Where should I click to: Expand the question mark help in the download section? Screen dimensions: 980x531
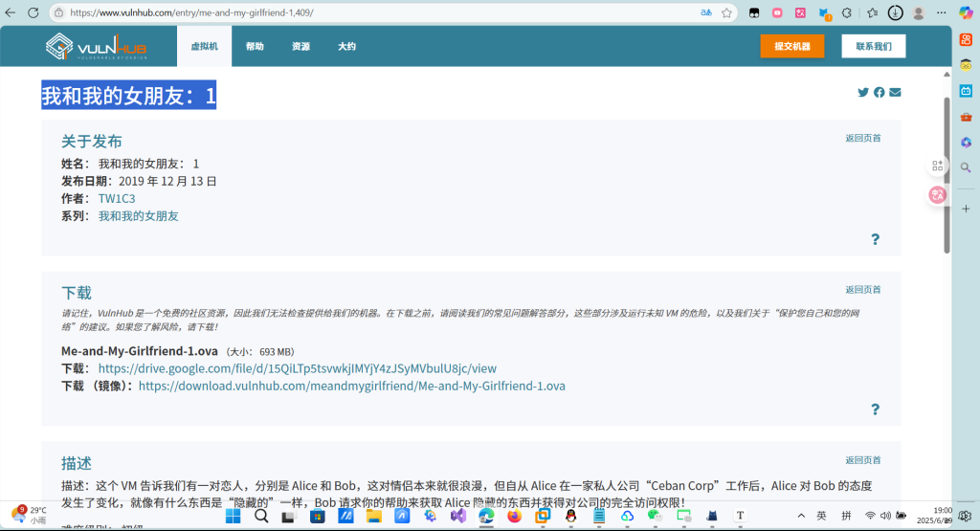click(875, 409)
